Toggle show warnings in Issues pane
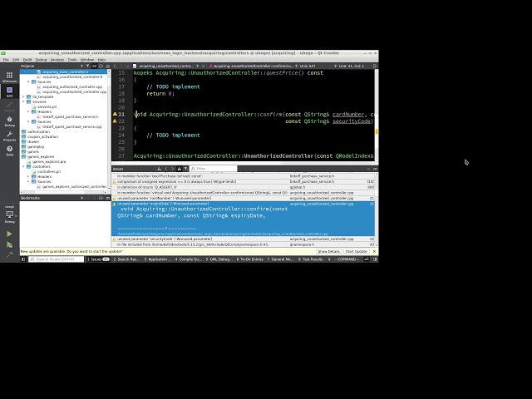 pos(180,169)
